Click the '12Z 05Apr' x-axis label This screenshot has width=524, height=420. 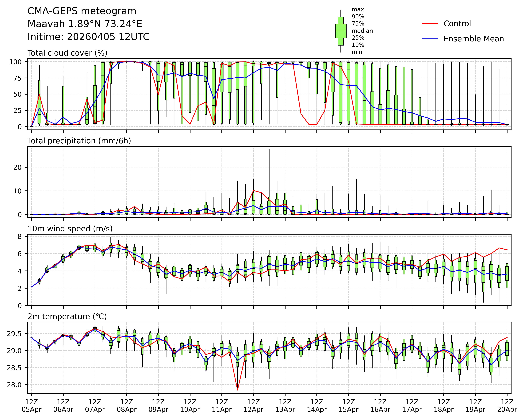pyautogui.click(x=31, y=405)
